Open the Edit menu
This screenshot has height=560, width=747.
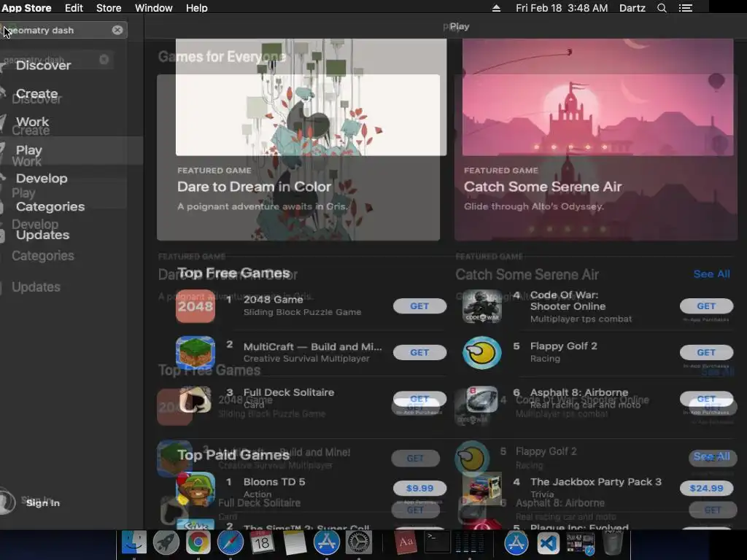point(74,8)
